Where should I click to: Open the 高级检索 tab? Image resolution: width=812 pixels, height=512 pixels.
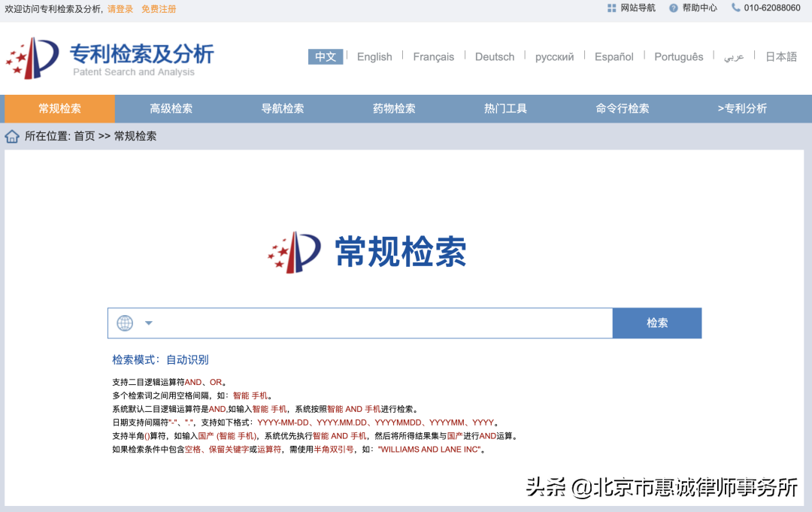(171, 109)
